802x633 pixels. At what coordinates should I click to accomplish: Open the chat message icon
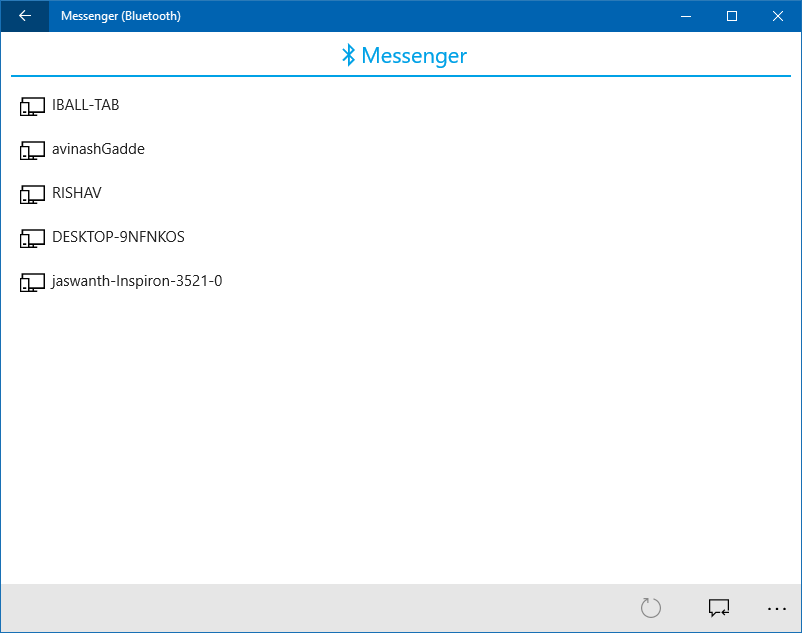(x=718, y=608)
